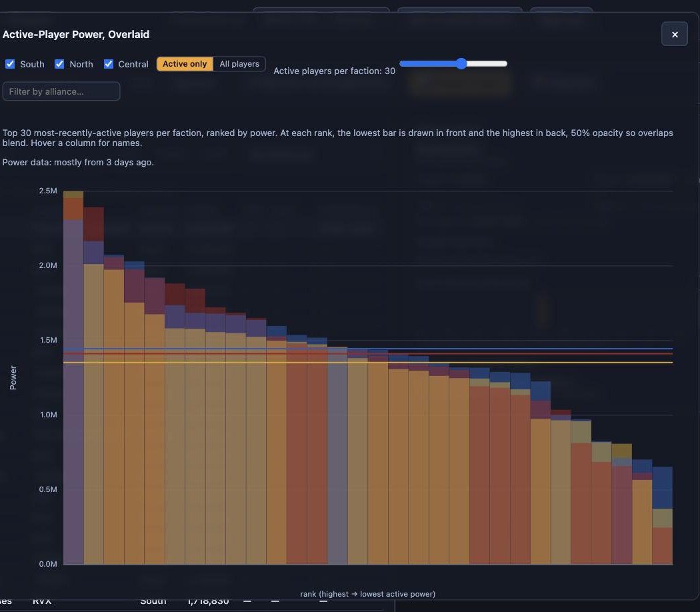Click the last lowest-power bar in chart
The width and height of the screenshot is (700, 612).
click(x=662, y=515)
